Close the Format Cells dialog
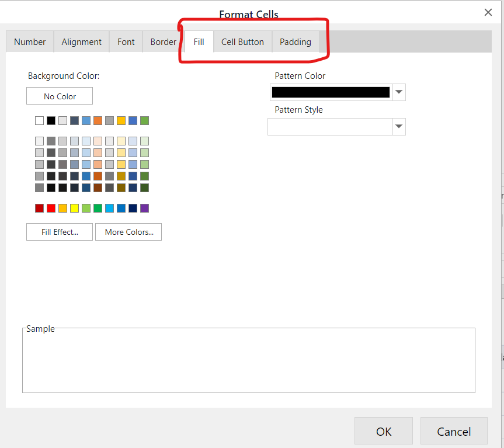 (x=488, y=12)
